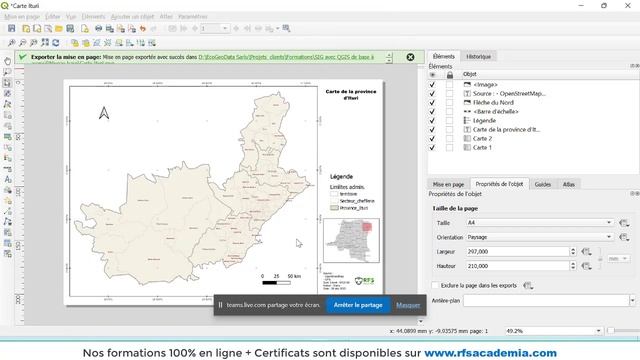The height and width of the screenshot is (360, 640).
Task: Select the Pan layout hand tool
Action: point(7,61)
